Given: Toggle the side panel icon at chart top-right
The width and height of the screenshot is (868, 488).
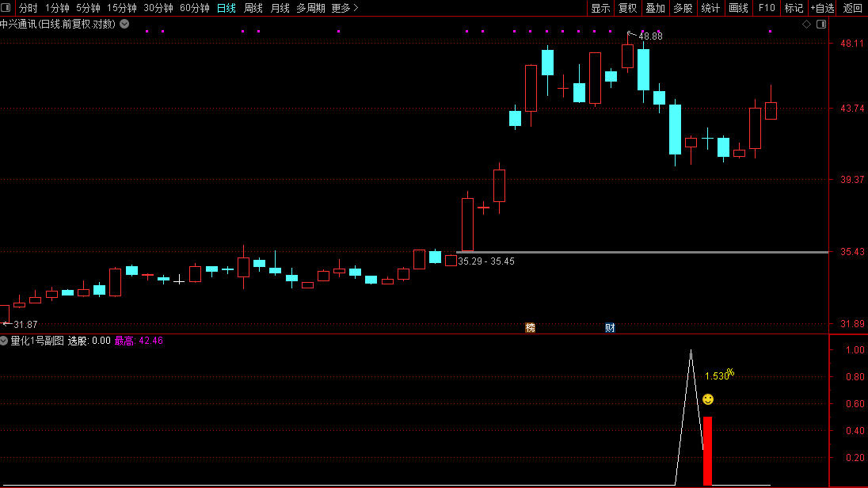Looking at the screenshot, I should pyautogui.click(x=821, y=24).
